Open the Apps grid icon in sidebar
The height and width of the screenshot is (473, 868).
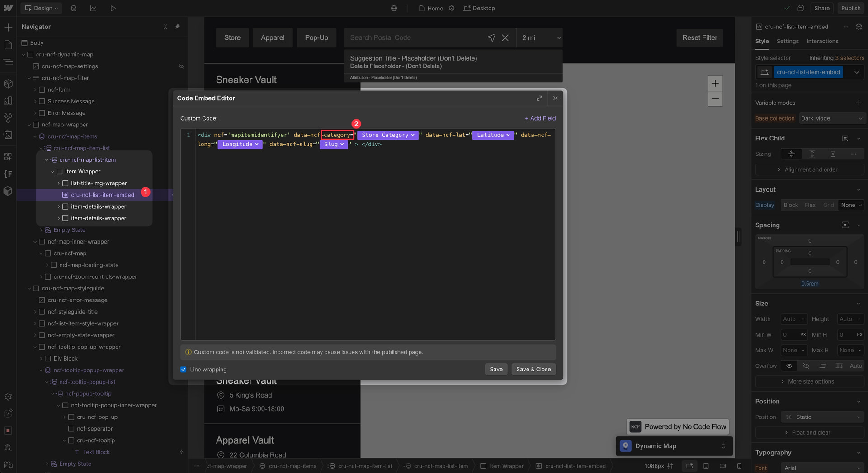(8, 157)
